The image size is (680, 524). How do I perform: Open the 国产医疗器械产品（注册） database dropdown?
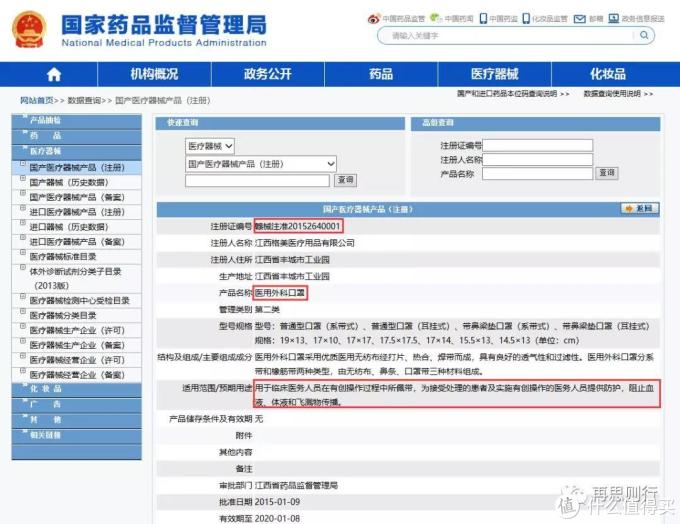[261, 164]
